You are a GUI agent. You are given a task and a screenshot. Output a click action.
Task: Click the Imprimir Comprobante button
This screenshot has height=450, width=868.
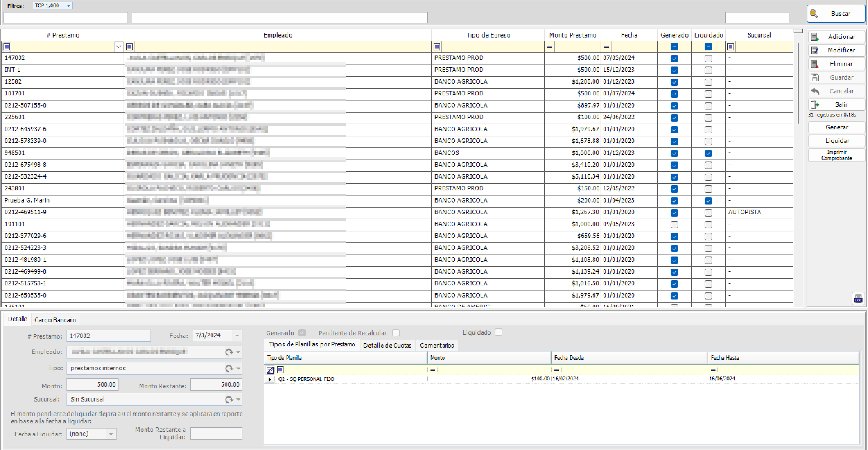[836, 155]
